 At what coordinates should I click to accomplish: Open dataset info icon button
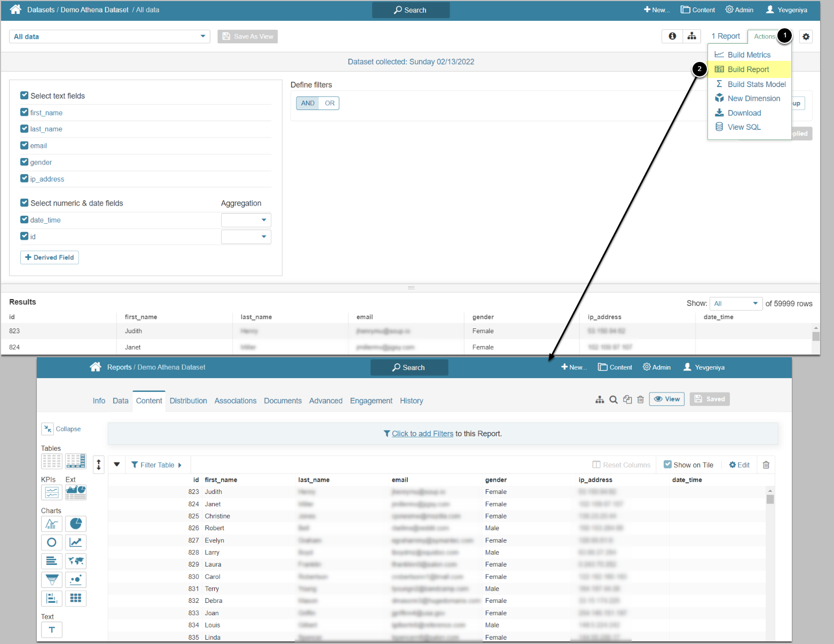(672, 36)
